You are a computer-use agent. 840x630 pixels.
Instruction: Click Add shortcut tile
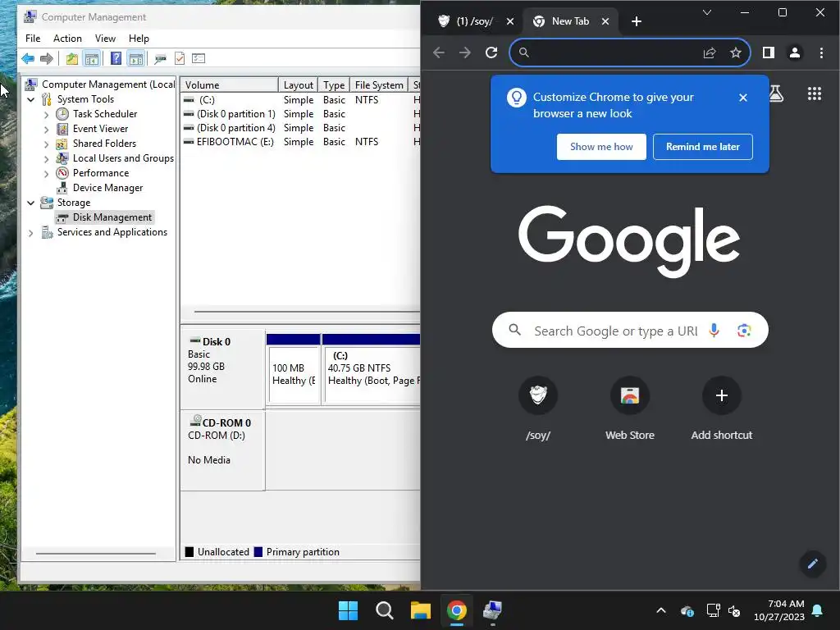pos(721,409)
